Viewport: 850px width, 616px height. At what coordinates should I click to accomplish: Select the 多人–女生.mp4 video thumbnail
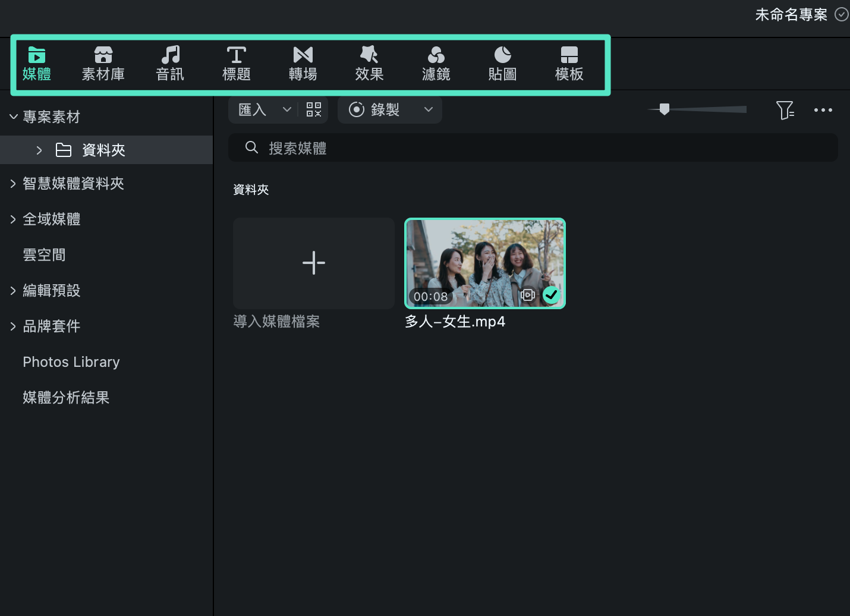point(485,263)
